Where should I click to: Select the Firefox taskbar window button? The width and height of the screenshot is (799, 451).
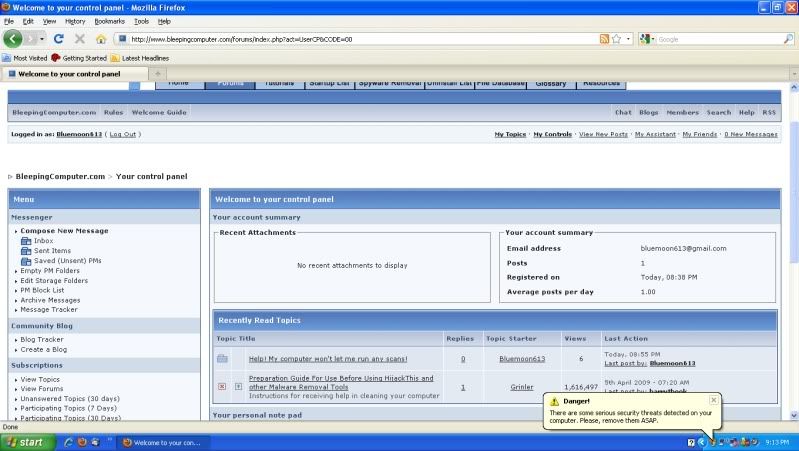162,442
